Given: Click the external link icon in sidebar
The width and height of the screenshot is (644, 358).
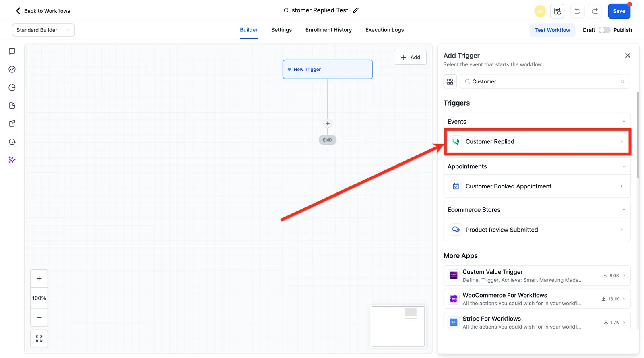Looking at the screenshot, I should (x=12, y=124).
